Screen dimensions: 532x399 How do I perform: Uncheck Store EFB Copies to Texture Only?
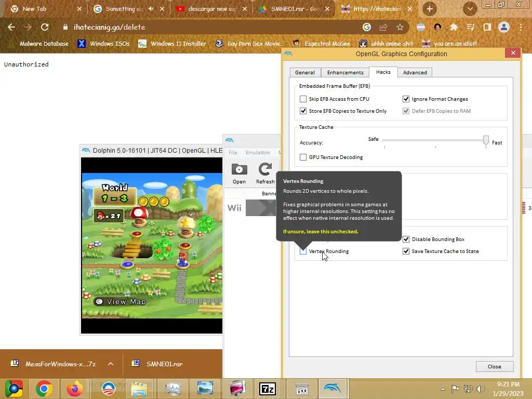(303, 111)
